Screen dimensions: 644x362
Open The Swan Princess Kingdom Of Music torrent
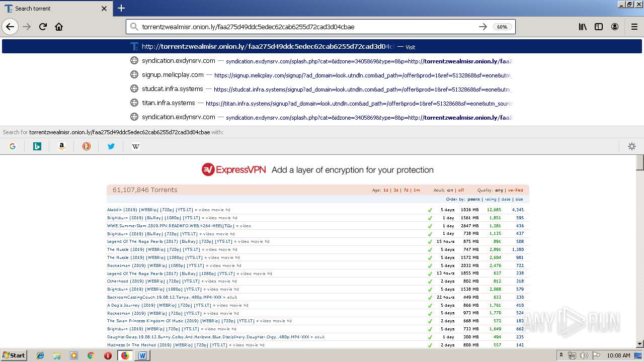[181, 321]
